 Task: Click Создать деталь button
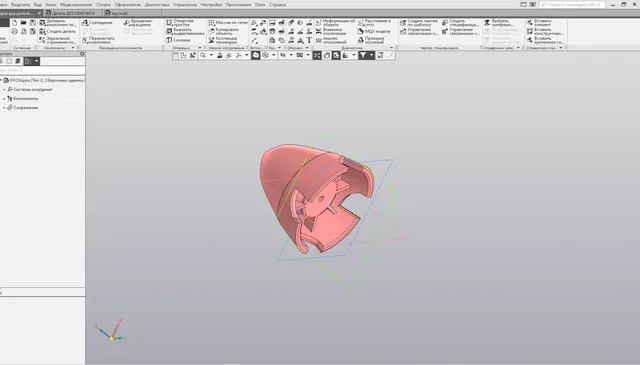tap(58, 31)
